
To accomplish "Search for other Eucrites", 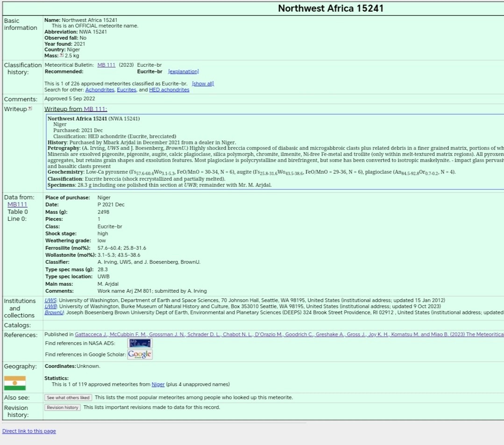I will (127, 90).
